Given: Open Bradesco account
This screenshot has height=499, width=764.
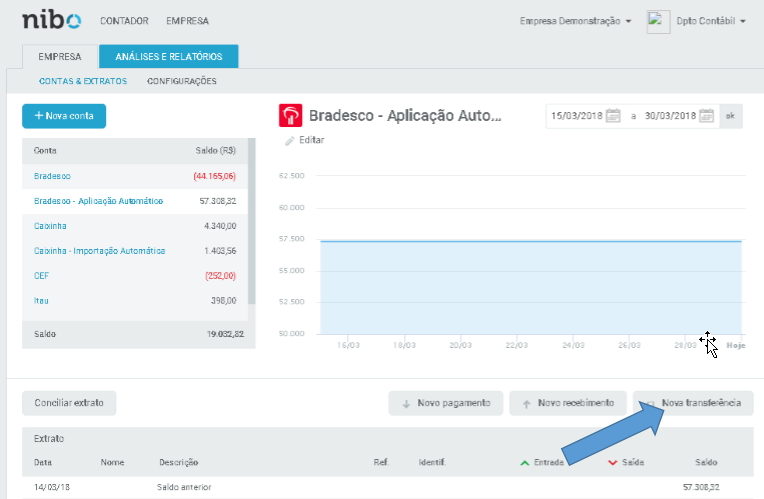Looking at the screenshot, I should [x=52, y=176].
